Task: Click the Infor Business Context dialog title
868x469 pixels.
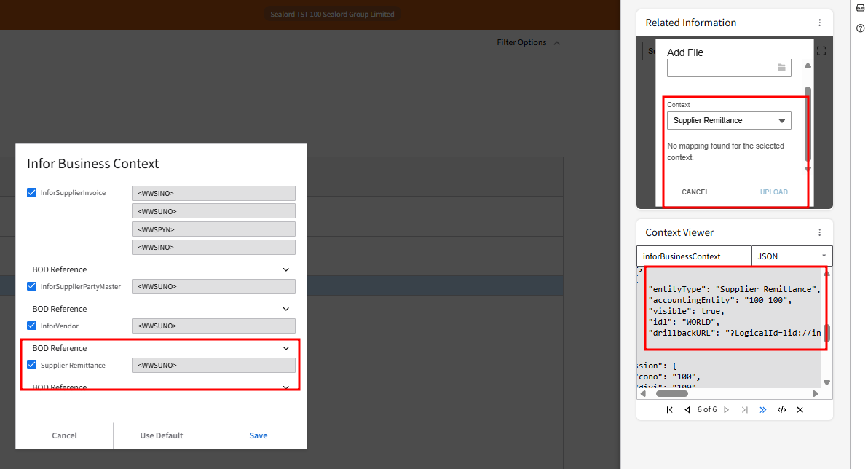Action: coord(93,164)
